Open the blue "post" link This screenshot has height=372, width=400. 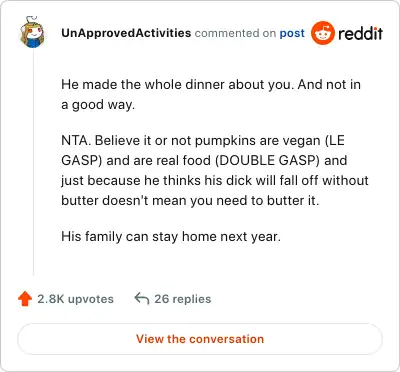pyautogui.click(x=292, y=33)
